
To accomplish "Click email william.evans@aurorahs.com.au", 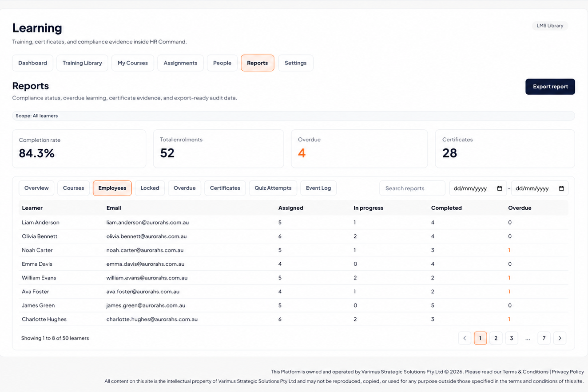I will (x=147, y=278).
